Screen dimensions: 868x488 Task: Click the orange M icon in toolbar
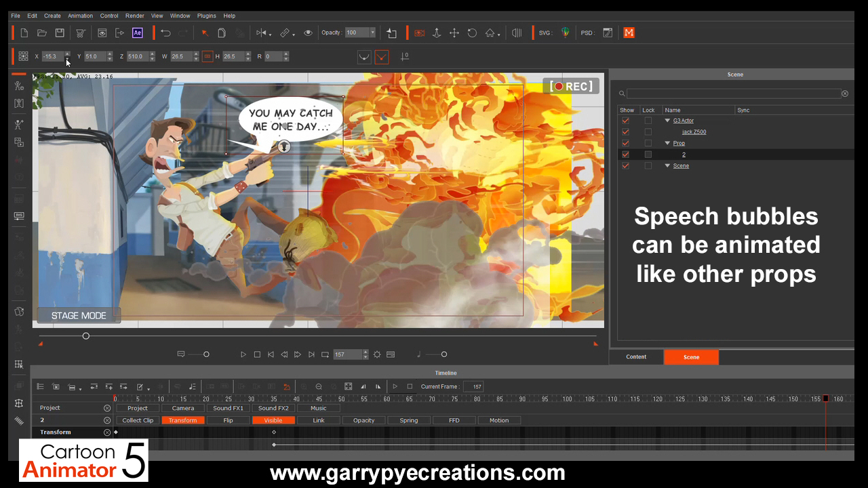pos(629,33)
